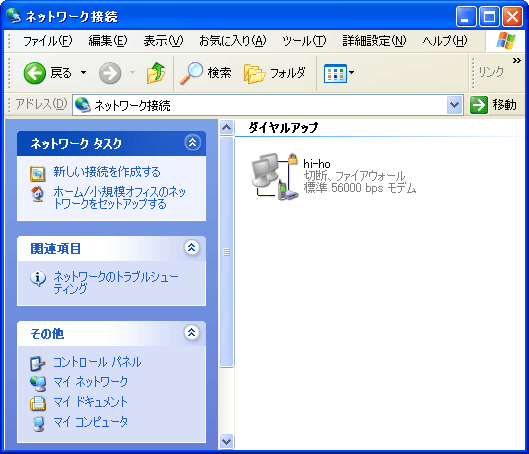529x454 pixels.
Task: Click the new connection wizard icon
Action: click(x=37, y=173)
